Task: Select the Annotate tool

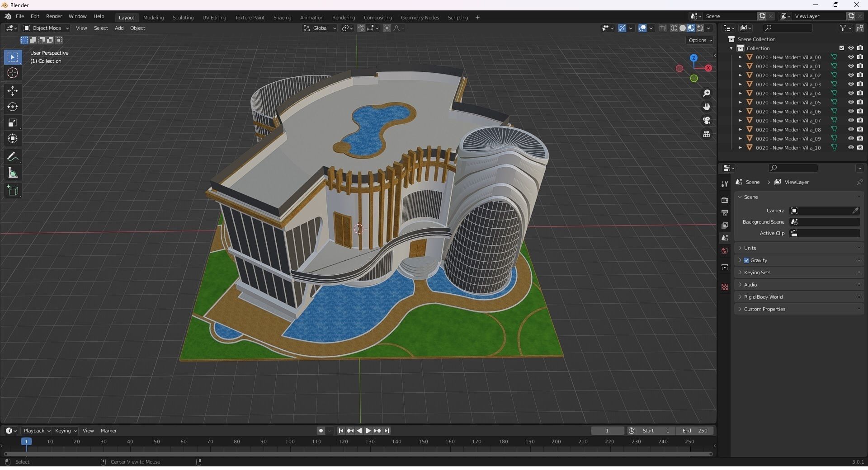Action: point(13,157)
